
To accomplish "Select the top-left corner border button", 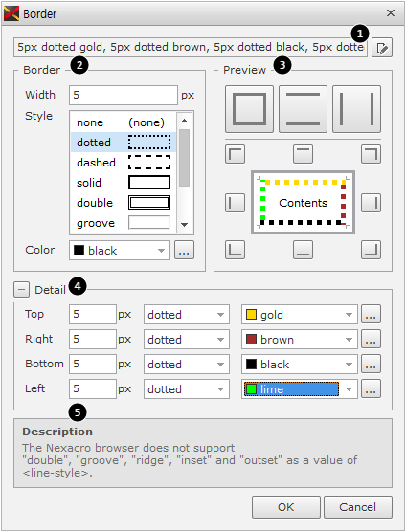I will [235, 154].
